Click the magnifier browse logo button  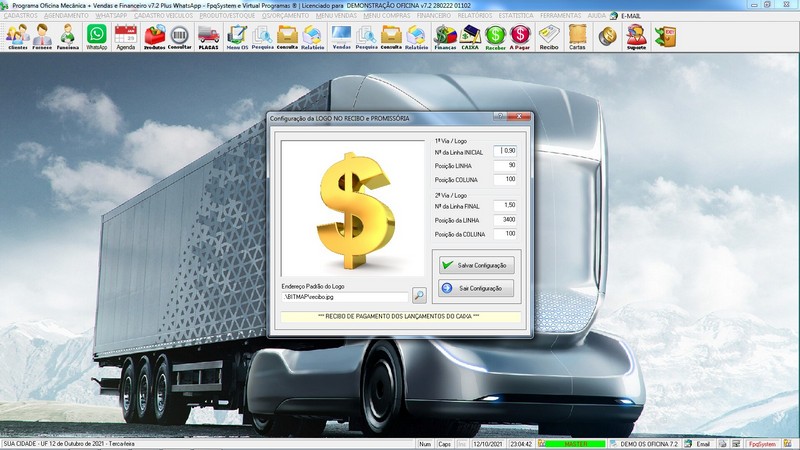pos(419,295)
